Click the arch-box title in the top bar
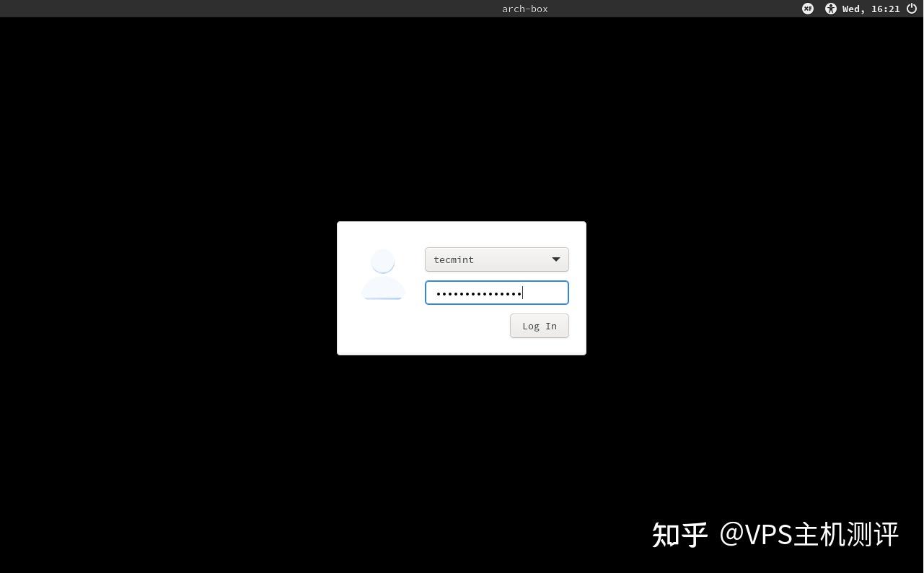This screenshot has width=924, height=573. tap(524, 9)
